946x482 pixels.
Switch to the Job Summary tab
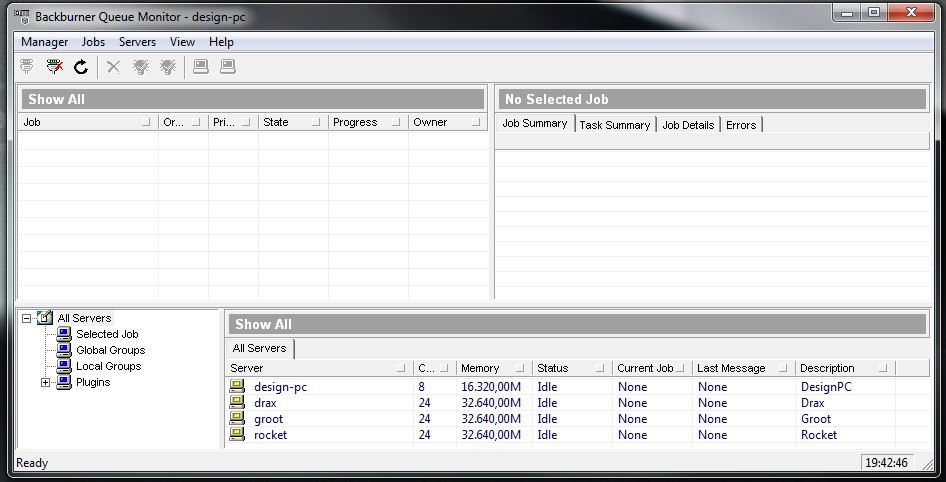coord(535,123)
